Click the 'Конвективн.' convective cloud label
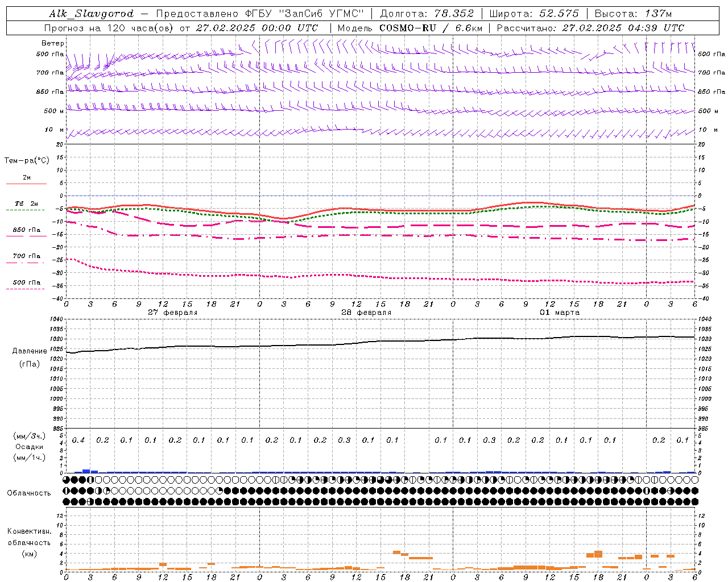Image resolution: width=728 pixels, height=582 pixels. pos(29,531)
